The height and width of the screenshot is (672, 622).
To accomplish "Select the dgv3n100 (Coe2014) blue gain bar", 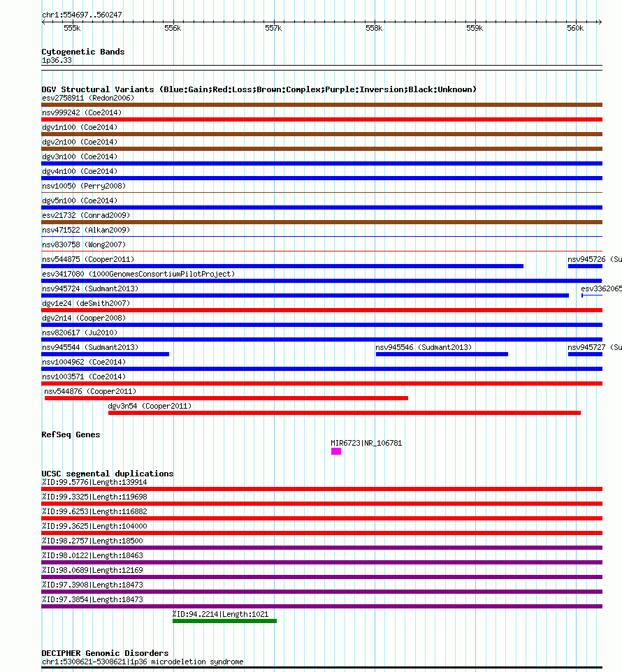I will tap(322, 163).
